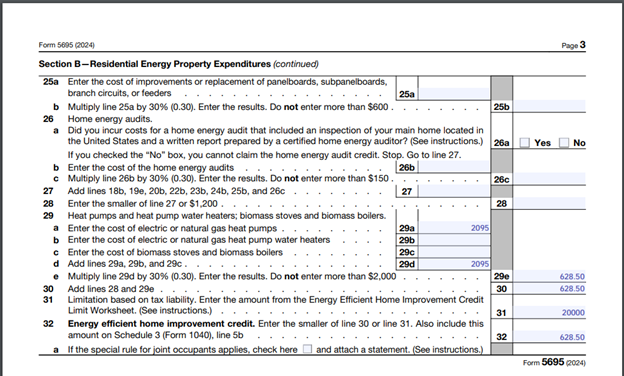This screenshot has width=624, height=376.
Task: Click 'Add lines 29a, 29b, and 29c' text
Action: click(125, 263)
